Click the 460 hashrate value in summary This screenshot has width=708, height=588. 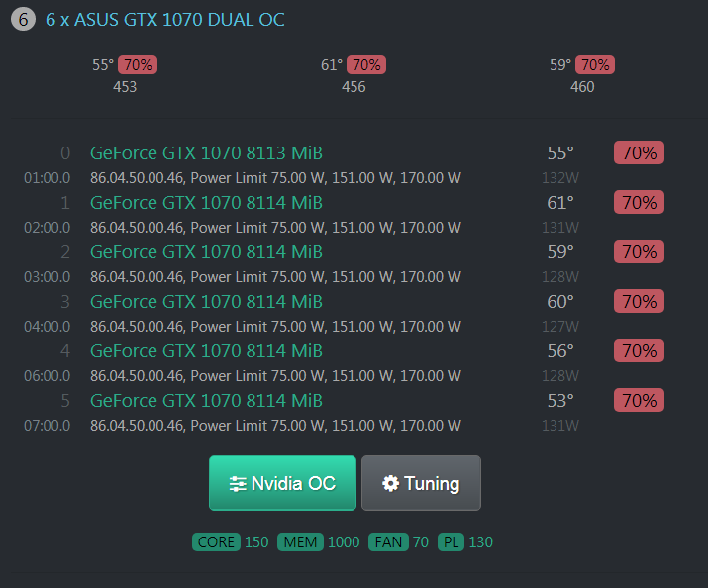pos(582,87)
